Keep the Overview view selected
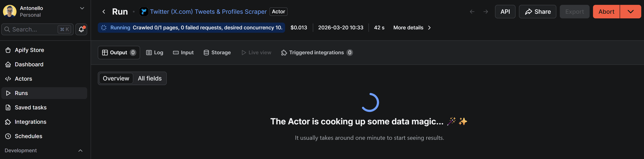644x159 pixels. pos(116,78)
